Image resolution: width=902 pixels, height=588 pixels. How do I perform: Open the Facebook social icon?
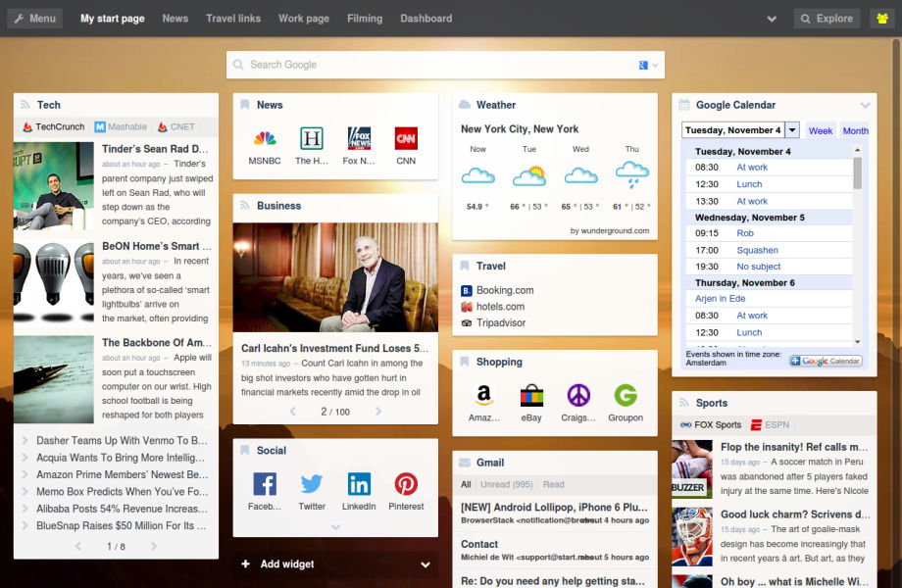point(265,484)
